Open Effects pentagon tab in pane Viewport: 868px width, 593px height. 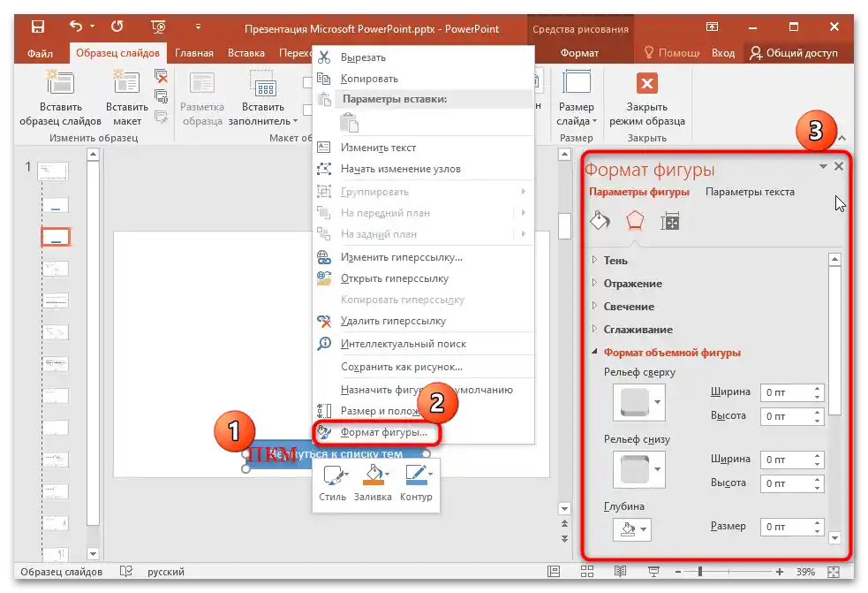pyautogui.click(x=635, y=221)
